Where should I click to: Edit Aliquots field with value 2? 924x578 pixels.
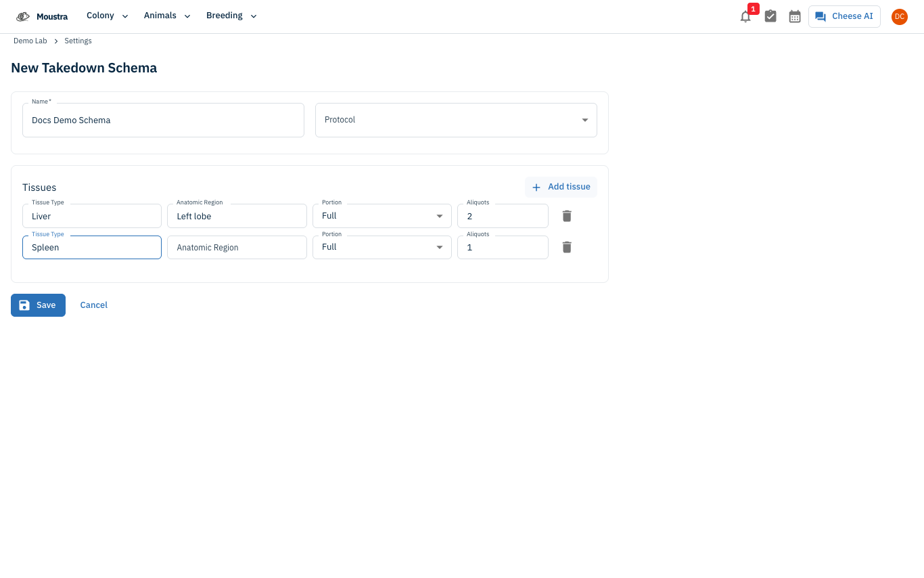coord(503,216)
